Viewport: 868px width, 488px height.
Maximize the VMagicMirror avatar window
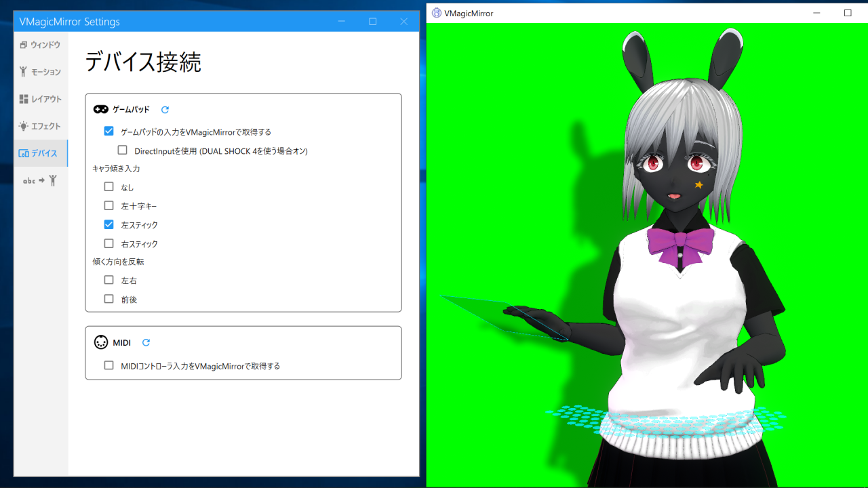tap(848, 13)
